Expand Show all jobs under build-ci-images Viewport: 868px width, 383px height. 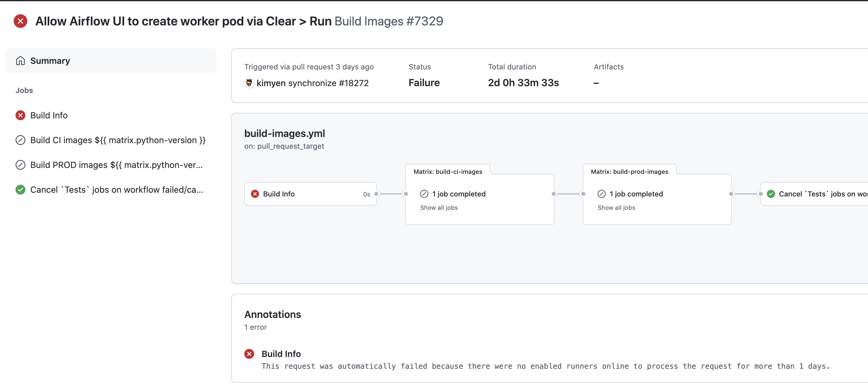438,208
